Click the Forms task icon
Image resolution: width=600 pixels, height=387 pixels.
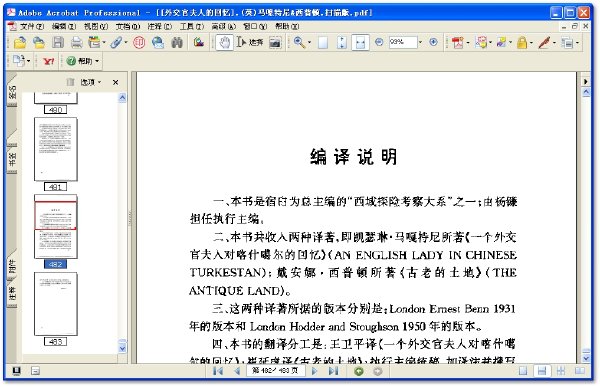[567, 42]
